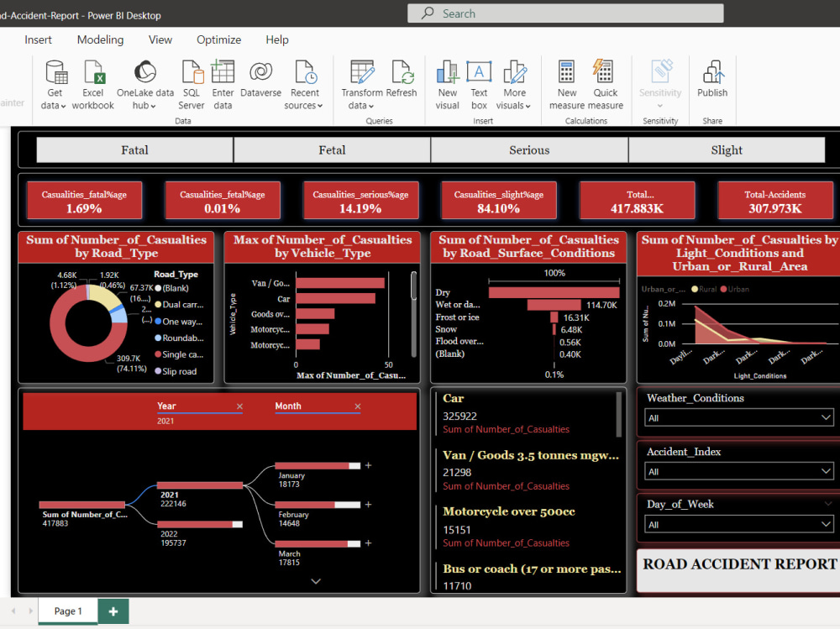840x629 pixels.
Task: Select the Transform data icon
Action: 361,80
